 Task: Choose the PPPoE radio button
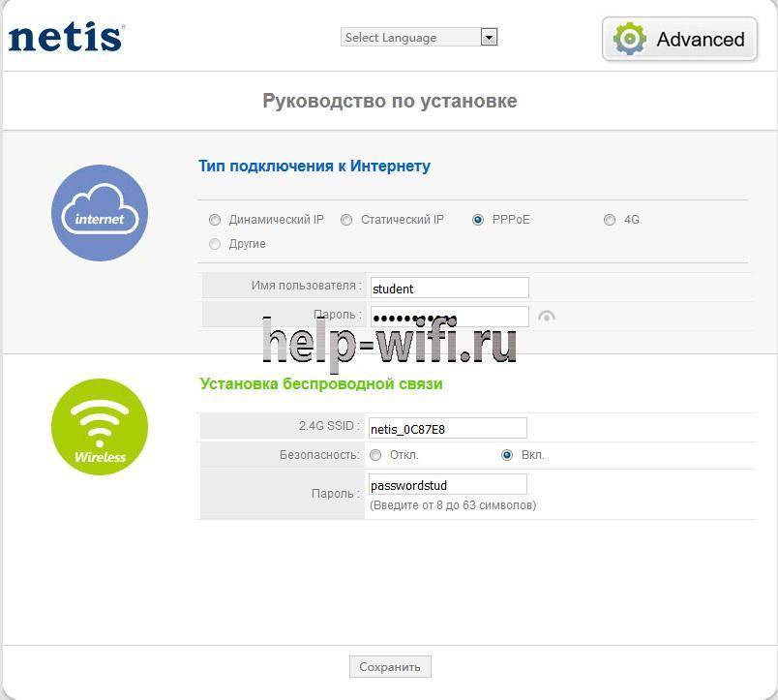tap(478, 220)
